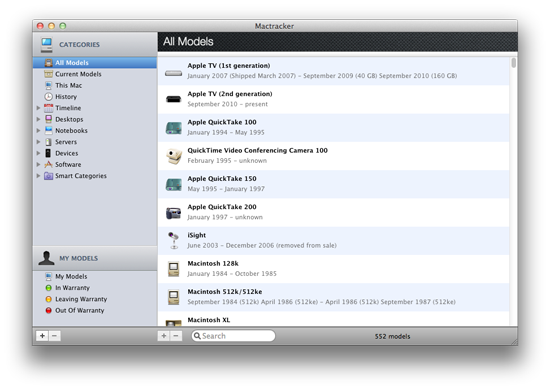Open the History list
This screenshot has width=550, height=390.
point(95,96)
